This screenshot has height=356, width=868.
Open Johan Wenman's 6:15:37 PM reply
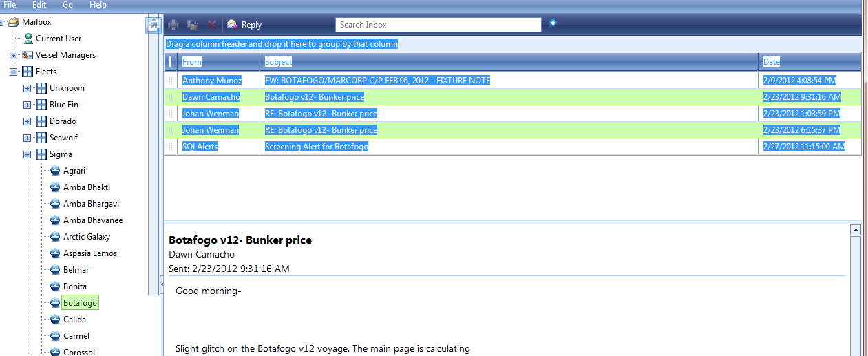click(x=512, y=130)
